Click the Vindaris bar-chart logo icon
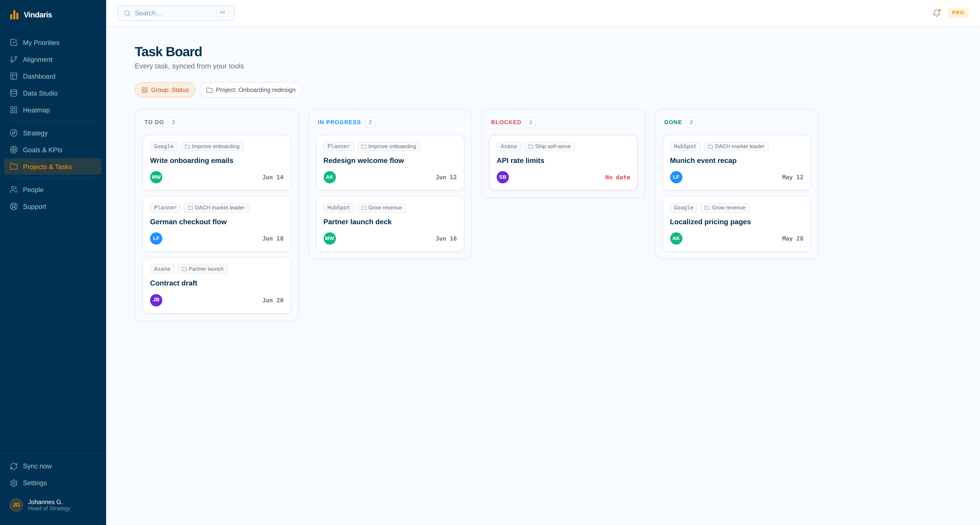980x525 pixels. tap(14, 15)
